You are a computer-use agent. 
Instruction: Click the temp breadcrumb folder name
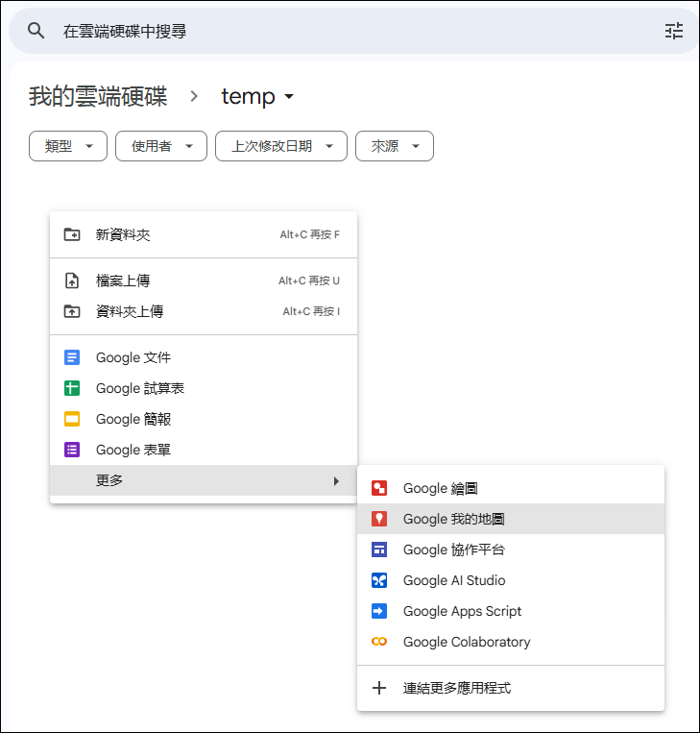[248, 96]
